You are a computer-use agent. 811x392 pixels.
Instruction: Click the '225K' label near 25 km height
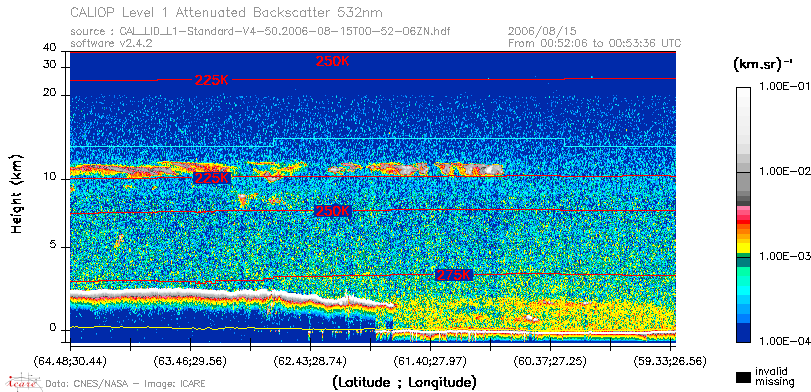212,81
